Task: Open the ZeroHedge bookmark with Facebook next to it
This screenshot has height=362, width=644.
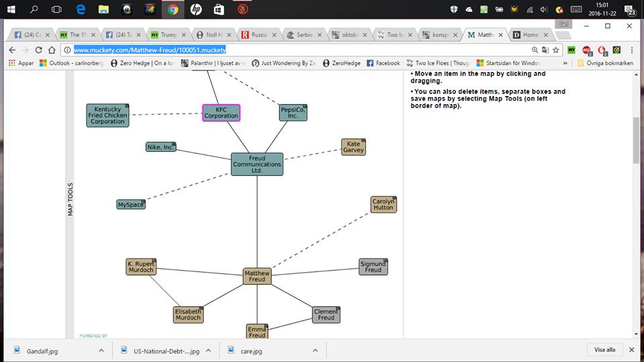Action: pos(342,63)
